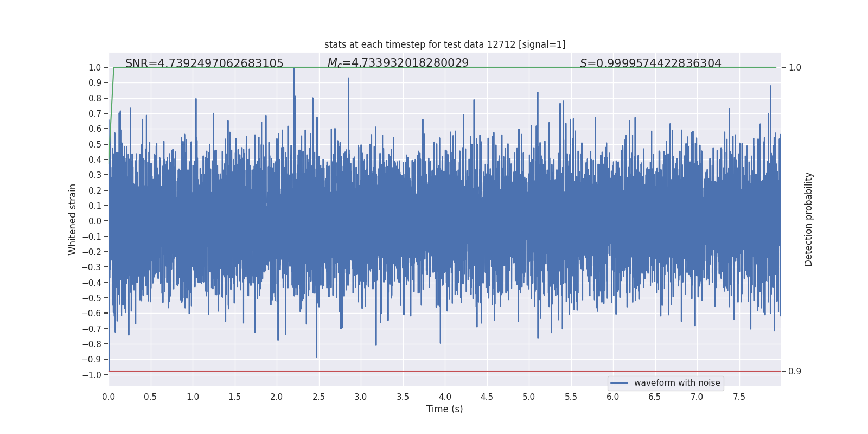Click the 6.5 tick label on the time axis

point(655,397)
